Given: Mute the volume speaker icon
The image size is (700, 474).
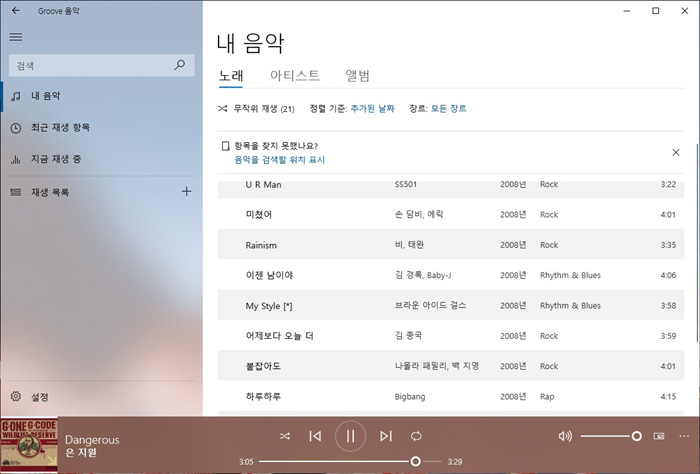Looking at the screenshot, I should (565, 436).
